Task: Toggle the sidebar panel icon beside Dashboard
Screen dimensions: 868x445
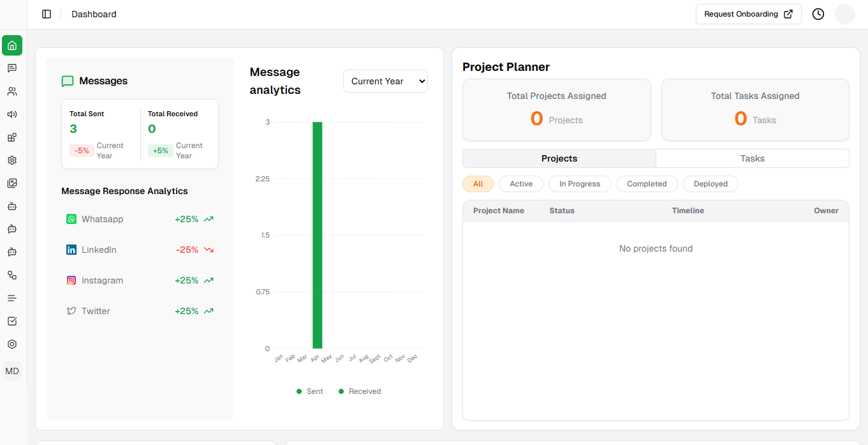Action: tap(47, 14)
